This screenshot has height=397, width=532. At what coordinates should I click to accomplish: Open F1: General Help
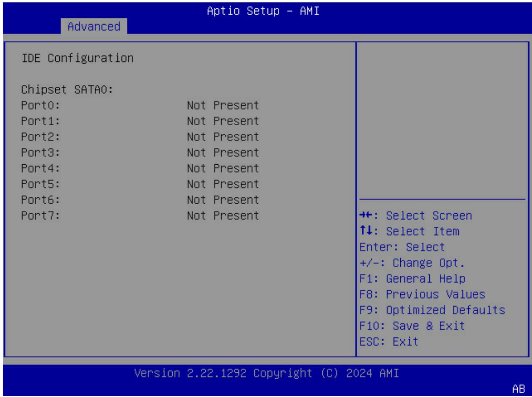click(412, 278)
